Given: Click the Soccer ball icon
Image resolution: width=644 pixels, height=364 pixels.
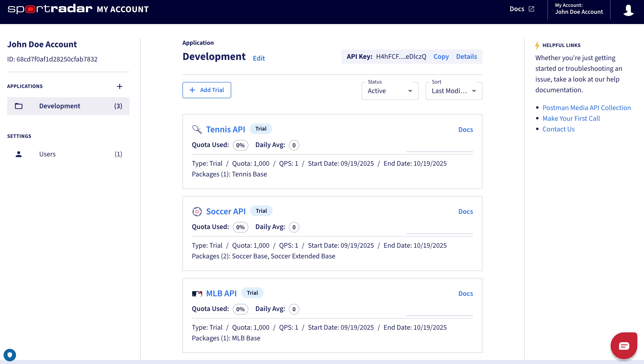Looking at the screenshot, I should (197, 212).
